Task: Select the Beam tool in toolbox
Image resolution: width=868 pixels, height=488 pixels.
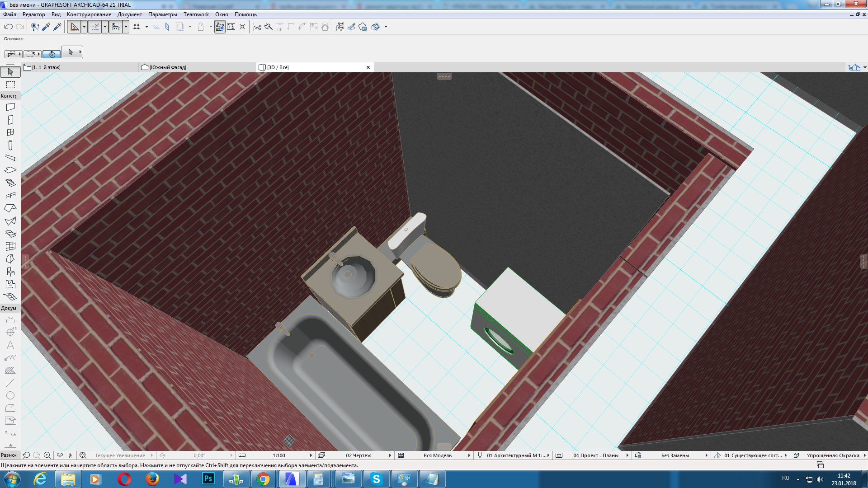Action: pos(10,158)
